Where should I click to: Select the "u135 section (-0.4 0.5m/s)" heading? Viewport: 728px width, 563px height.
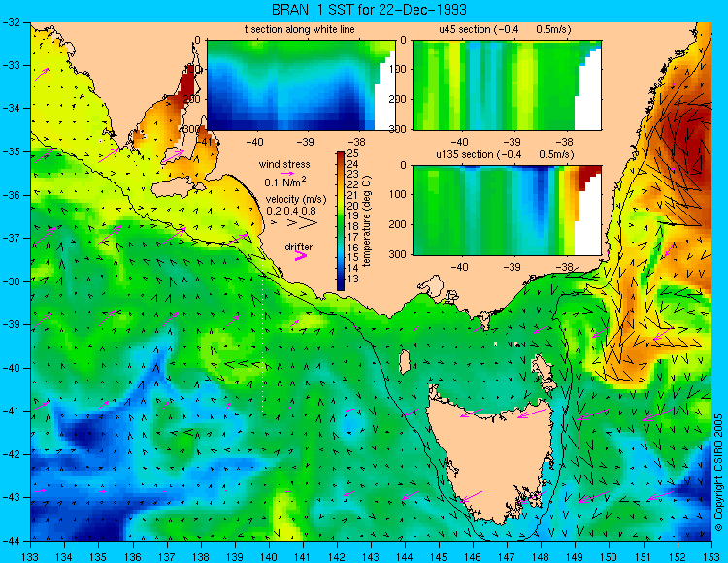point(505,154)
